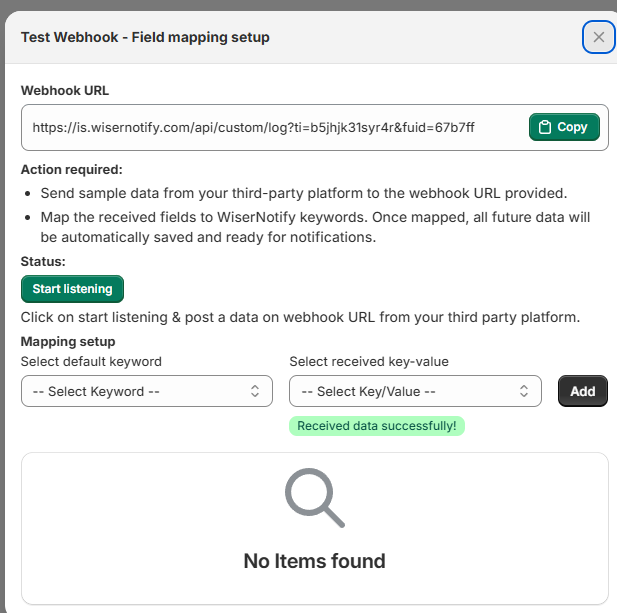Click the 'Test Webhook - Field mapping setup' title

pyautogui.click(x=145, y=37)
